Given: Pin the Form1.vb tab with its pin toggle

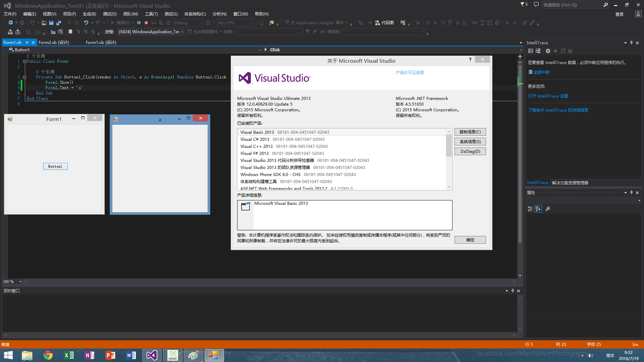Looking at the screenshot, I should pos(27,43).
